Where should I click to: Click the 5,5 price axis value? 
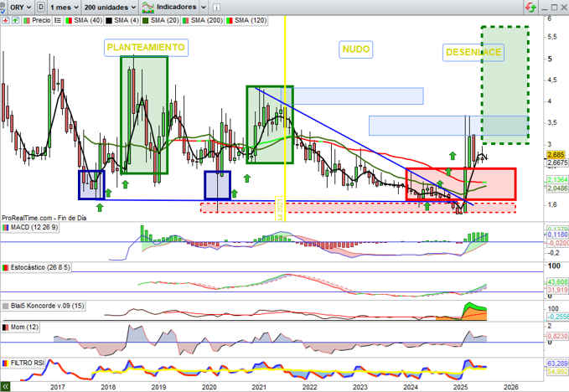(x=552, y=37)
